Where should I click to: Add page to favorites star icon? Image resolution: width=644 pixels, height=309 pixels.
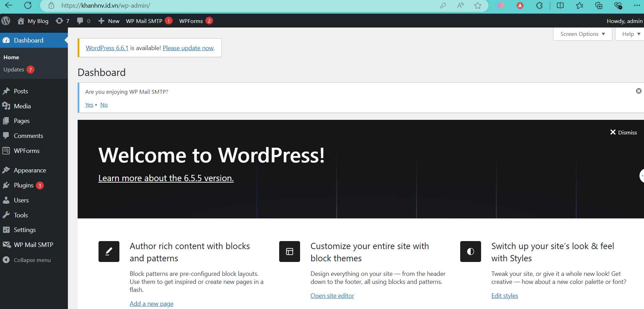(478, 5)
